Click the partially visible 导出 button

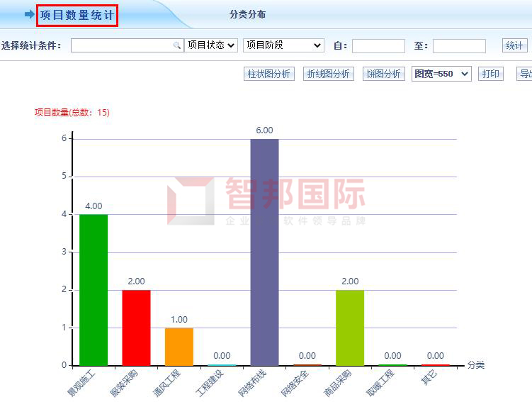point(524,74)
